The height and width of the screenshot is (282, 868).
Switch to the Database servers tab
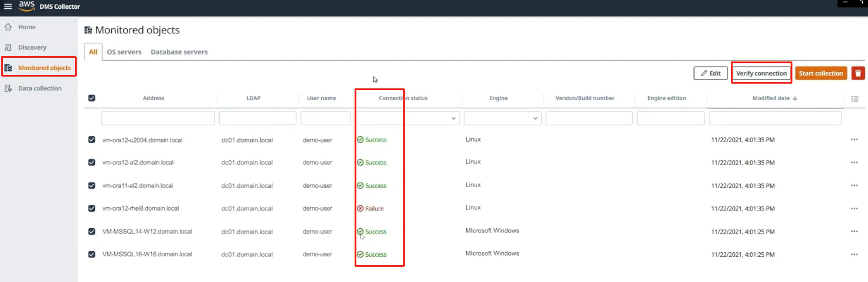coord(179,51)
